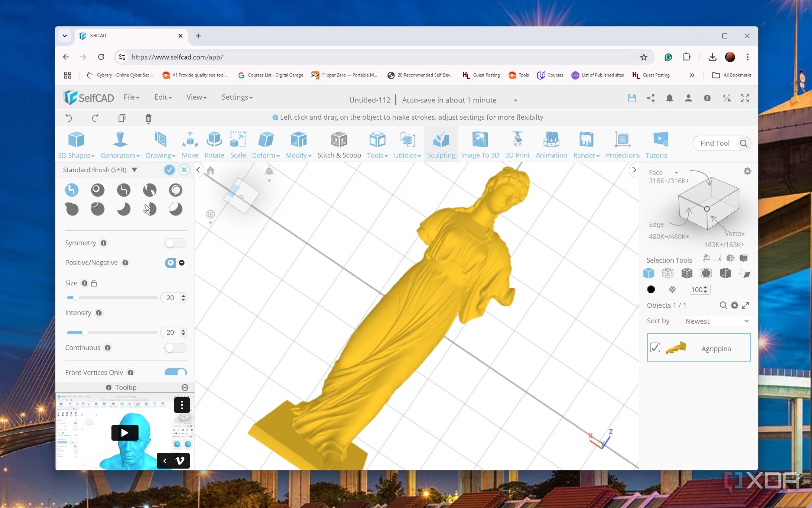Play the tooltip tutorial video
This screenshot has height=508, width=812.
click(x=125, y=433)
